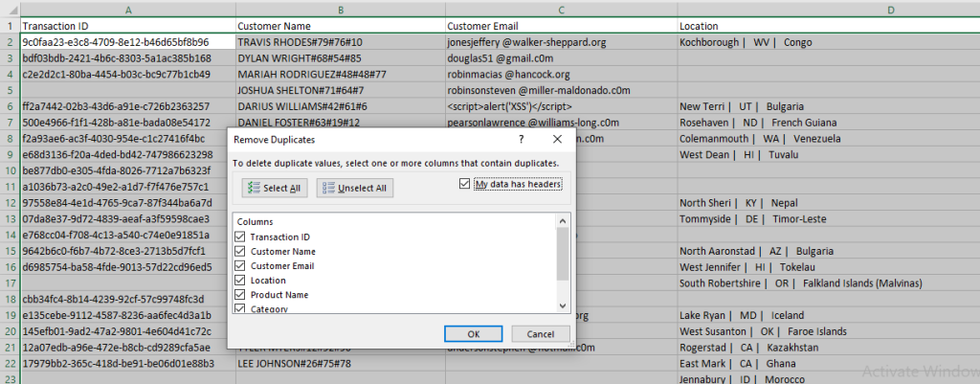The width and height of the screenshot is (980, 384).
Task: Click cell Lake Ryan | MD | Iceland
Action: (x=828, y=315)
